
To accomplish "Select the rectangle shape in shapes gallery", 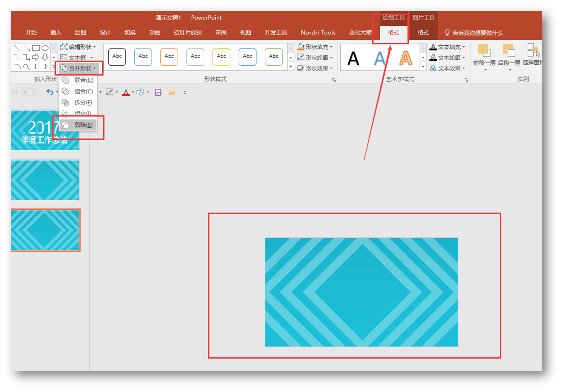I will (x=35, y=48).
